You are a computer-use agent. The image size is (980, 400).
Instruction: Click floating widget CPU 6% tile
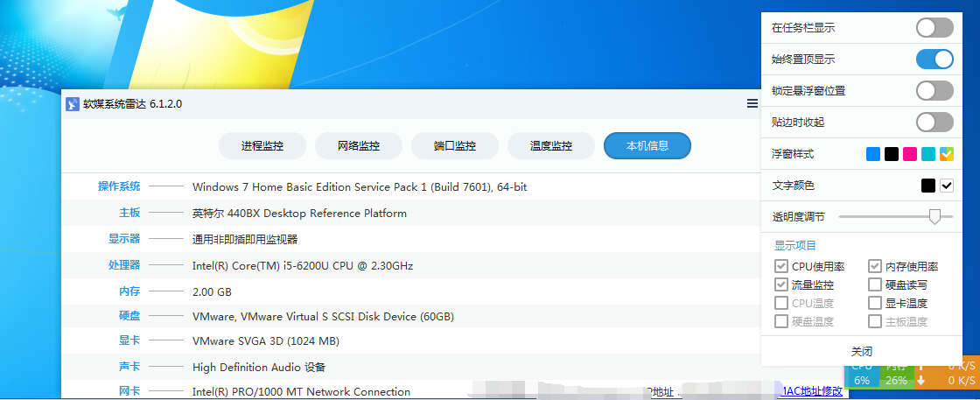click(x=862, y=376)
